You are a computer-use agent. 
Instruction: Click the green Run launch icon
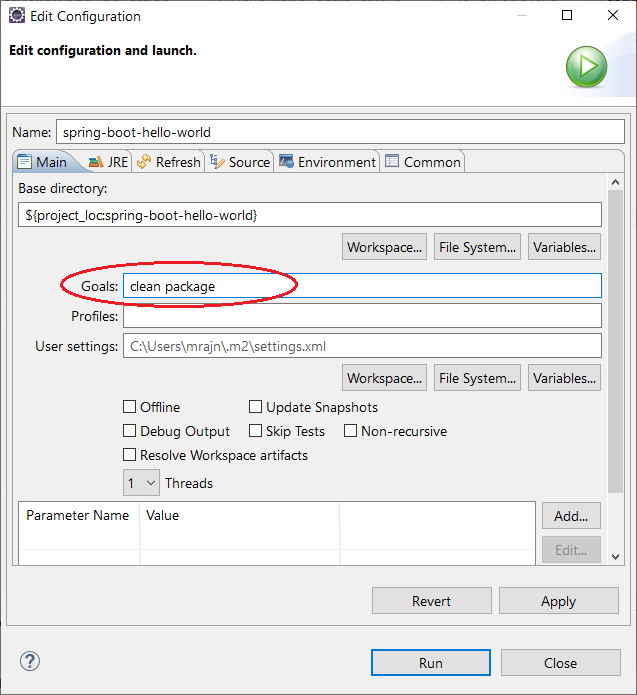(x=586, y=66)
